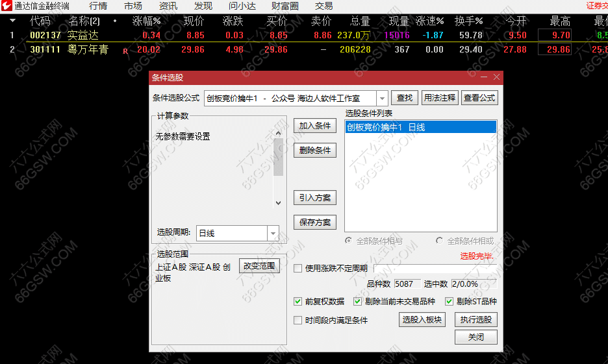The height and width of the screenshot is (364, 608).
Task: Click the 用法注释 button
Action: coord(440,97)
